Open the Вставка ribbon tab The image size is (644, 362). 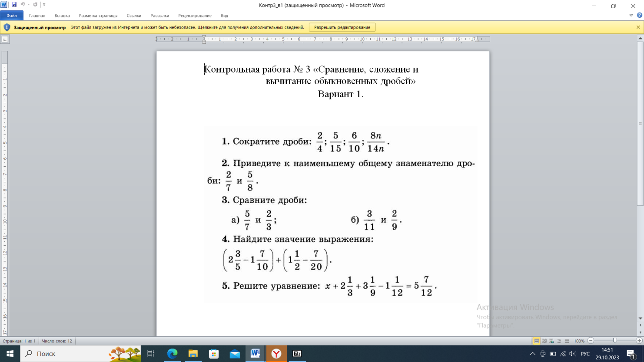(62, 16)
